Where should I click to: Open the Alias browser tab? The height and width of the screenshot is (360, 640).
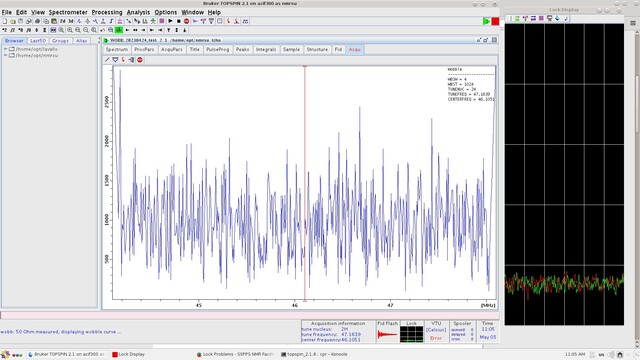tap(82, 41)
